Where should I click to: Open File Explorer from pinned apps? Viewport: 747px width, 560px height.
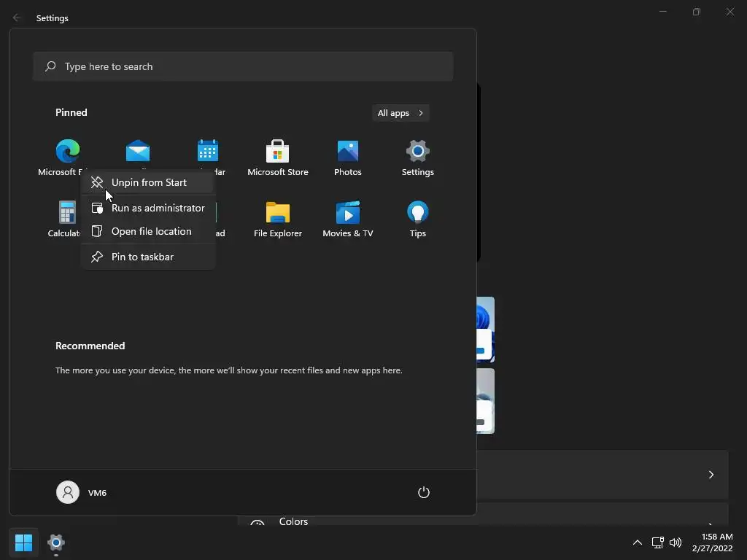278,219
